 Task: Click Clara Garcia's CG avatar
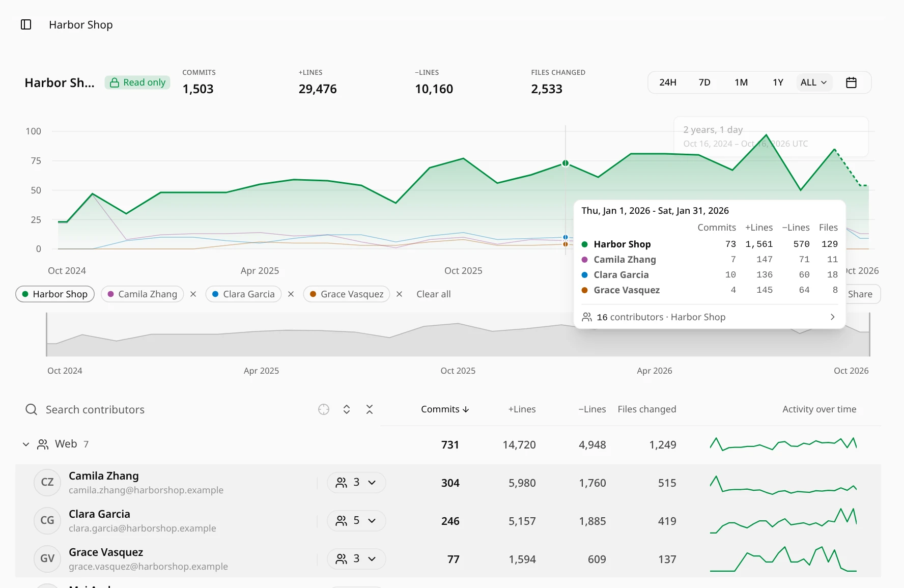[x=47, y=520]
